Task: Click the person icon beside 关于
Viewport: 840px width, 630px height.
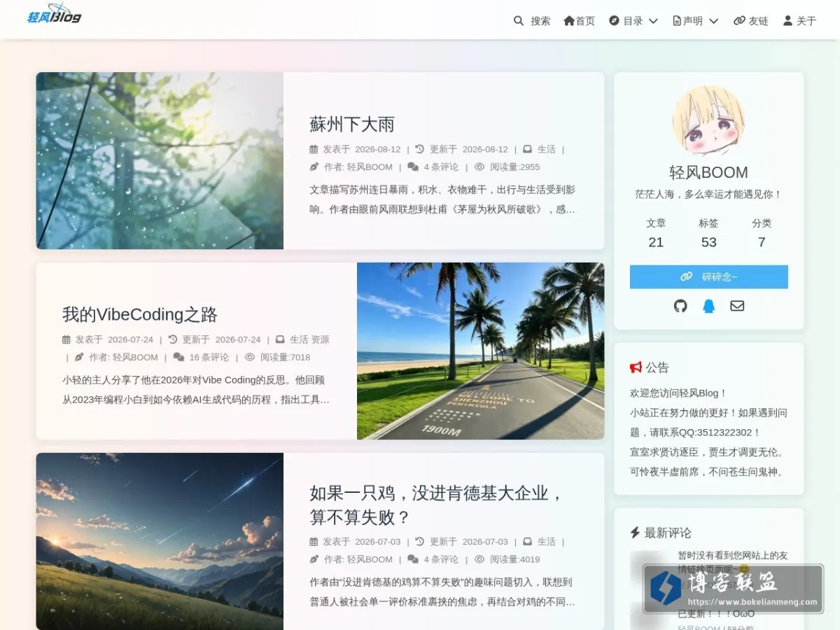Action: click(787, 21)
